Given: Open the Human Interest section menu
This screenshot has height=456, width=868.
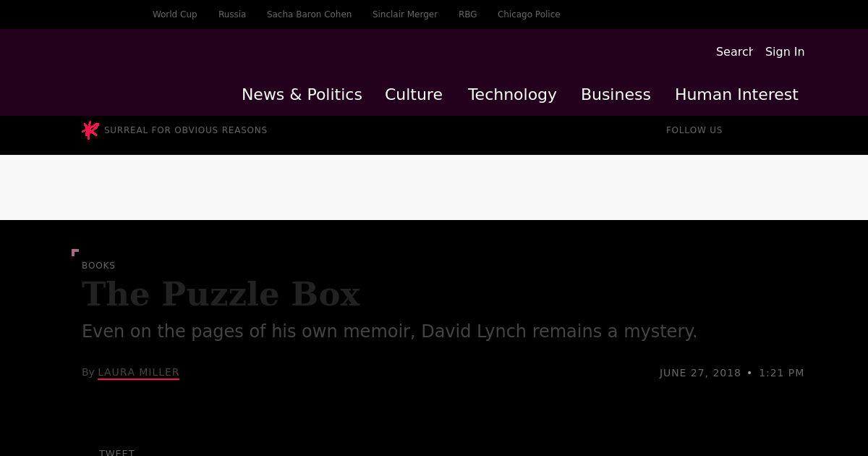Looking at the screenshot, I should click(736, 95).
